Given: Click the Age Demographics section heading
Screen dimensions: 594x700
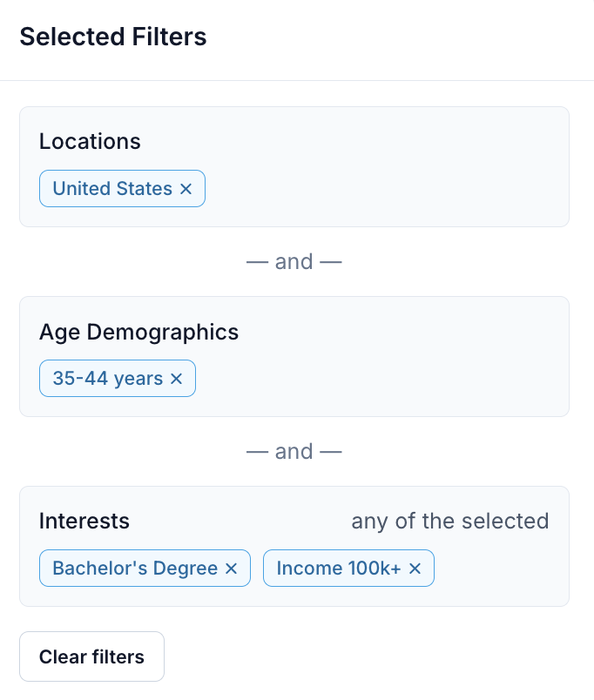Looking at the screenshot, I should (138, 332).
